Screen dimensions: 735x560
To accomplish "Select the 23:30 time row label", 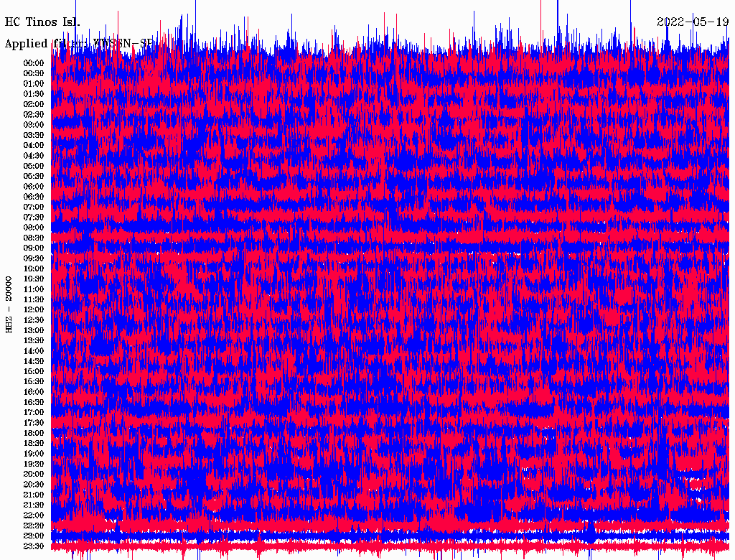I will tap(34, 546).
